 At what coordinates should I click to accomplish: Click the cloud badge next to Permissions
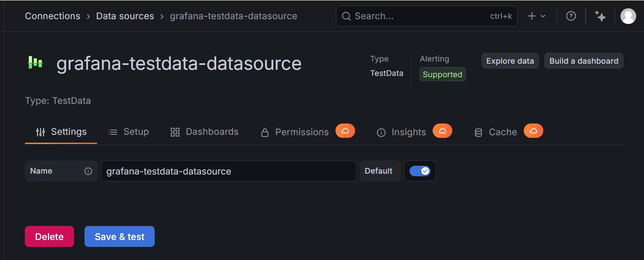pyautogui.click(x=345, y=131)
